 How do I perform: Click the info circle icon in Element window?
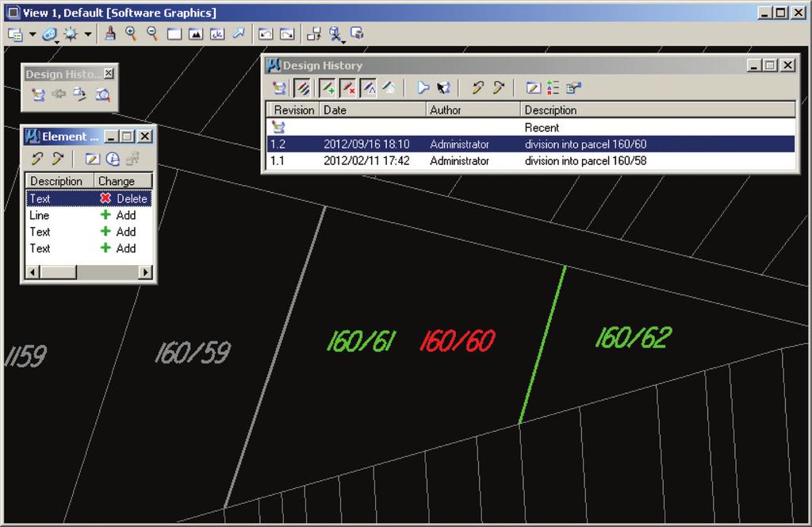pos(113,159)
